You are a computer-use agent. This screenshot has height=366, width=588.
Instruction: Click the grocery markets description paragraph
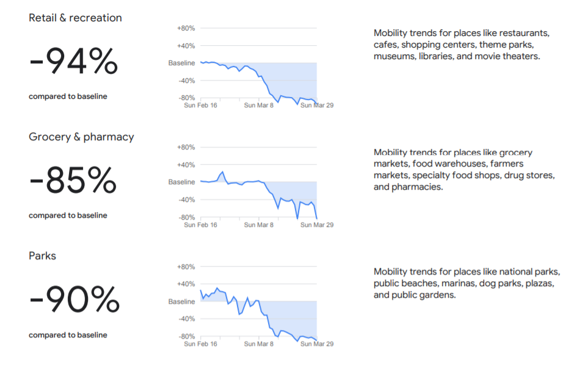[x=464, y=170]
